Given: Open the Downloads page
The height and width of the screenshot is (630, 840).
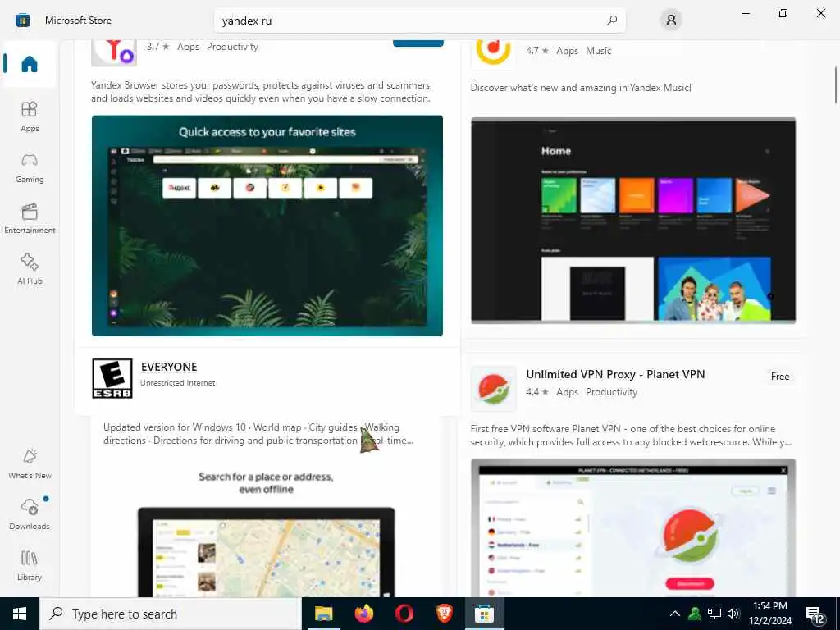Looking at the screenshot, I should click(x=30, y=514).
